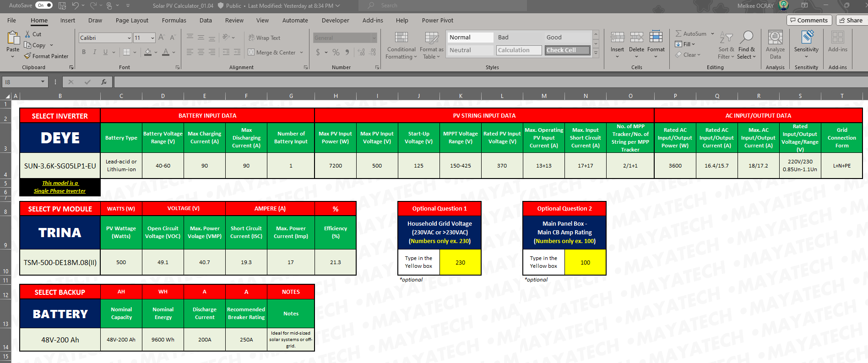Screen dimensions: 868x363
Task: Open Conditional Formatting menu
Action: 401,45
